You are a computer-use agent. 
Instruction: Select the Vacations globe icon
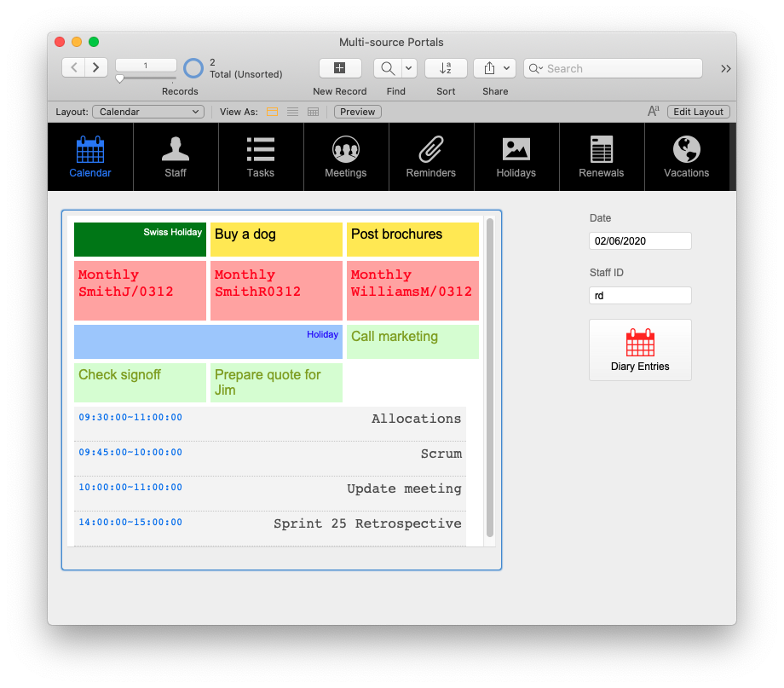[x=686, y=149]
